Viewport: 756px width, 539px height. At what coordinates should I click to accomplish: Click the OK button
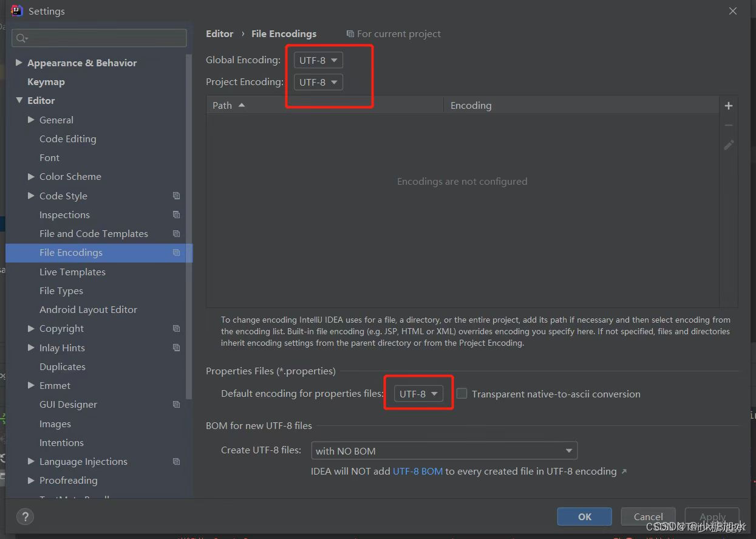584,516
